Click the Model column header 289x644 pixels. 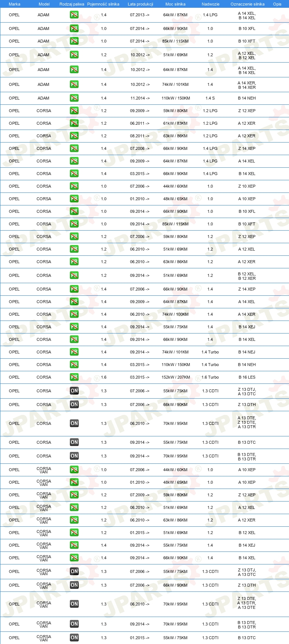[x=44, y=4]
